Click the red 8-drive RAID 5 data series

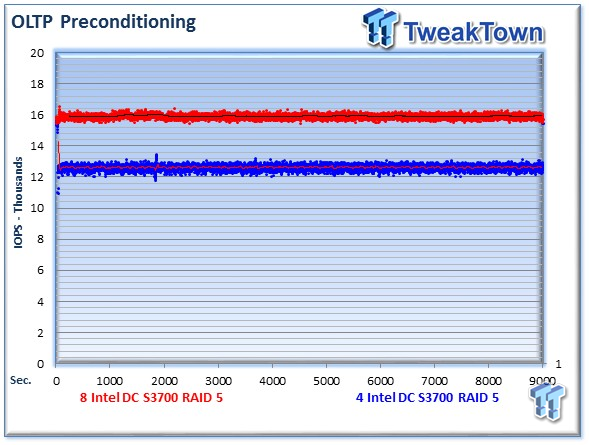point(301,116)
